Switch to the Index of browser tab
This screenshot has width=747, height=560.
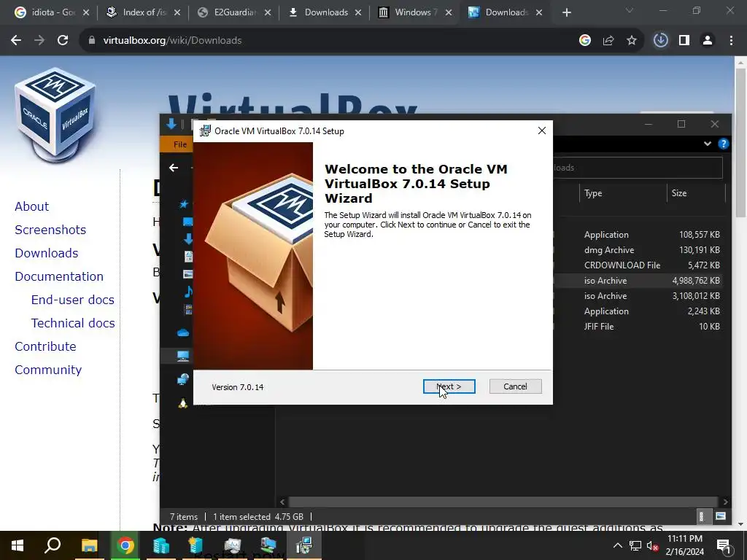[x=144, y=12]
